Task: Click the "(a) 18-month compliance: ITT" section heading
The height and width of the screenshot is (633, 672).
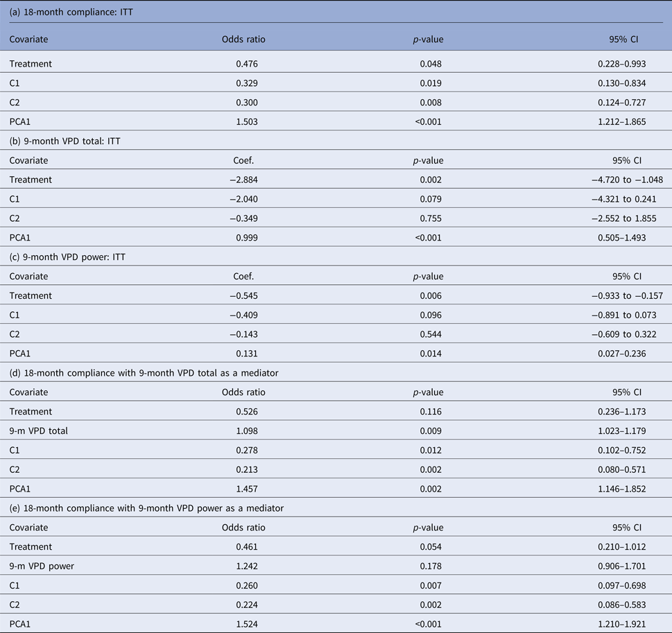Action: tap(67, 12)
